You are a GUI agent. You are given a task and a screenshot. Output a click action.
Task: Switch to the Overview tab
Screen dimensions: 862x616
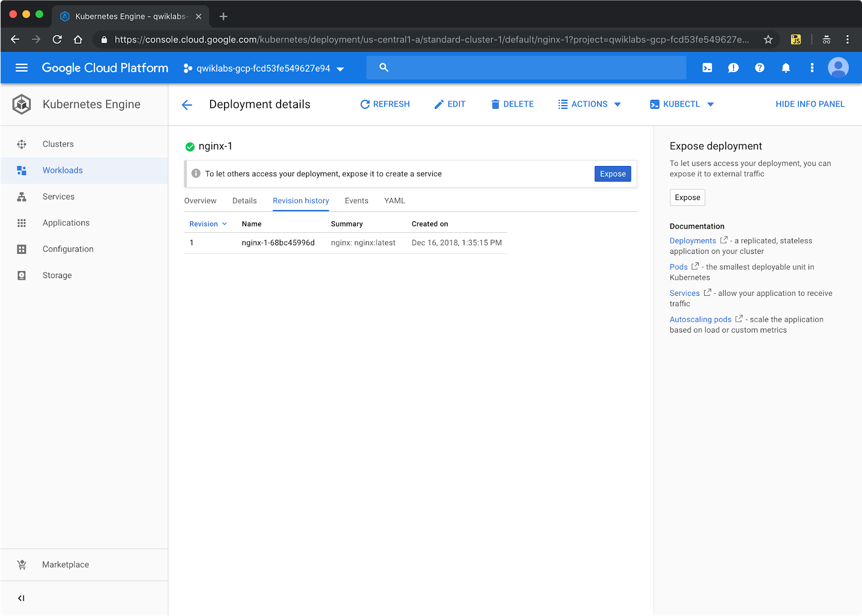point(200,201)
